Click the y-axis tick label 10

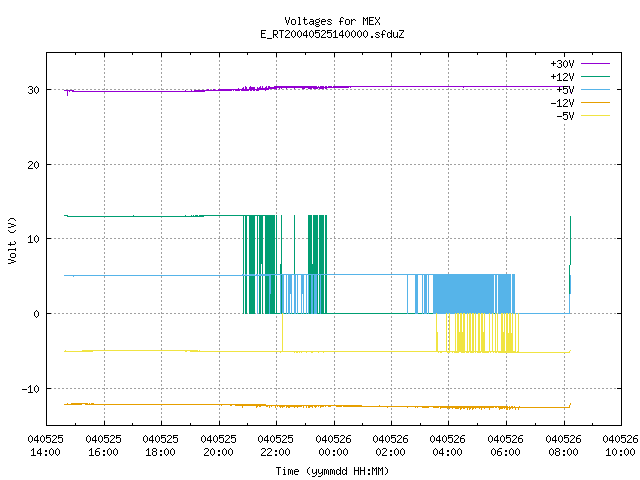33,239
